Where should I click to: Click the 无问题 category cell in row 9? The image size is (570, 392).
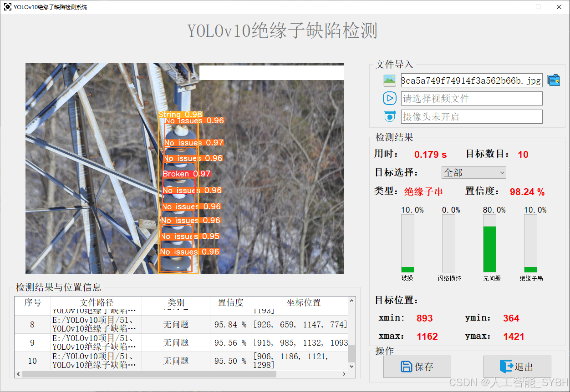pos(176,342)
